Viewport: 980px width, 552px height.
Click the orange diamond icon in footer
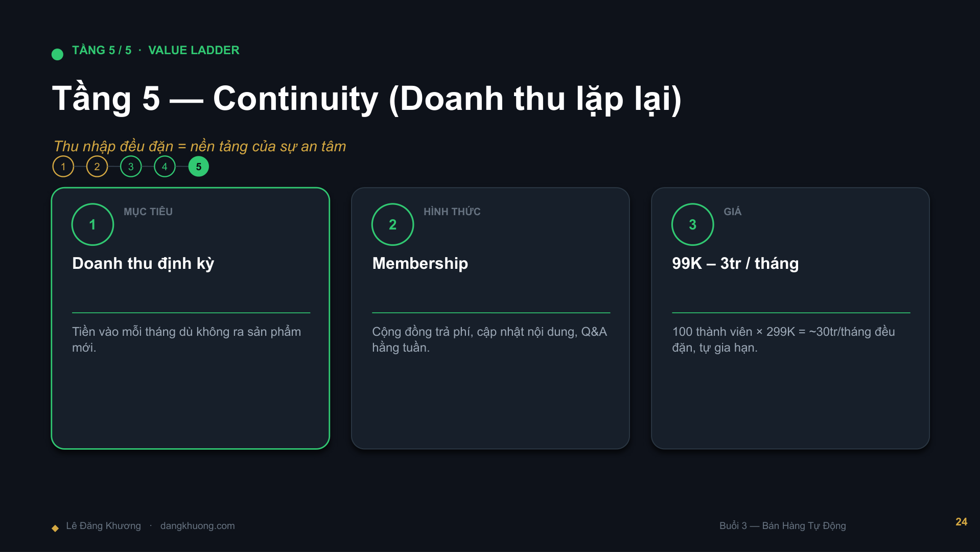click(x=55, y=528)
